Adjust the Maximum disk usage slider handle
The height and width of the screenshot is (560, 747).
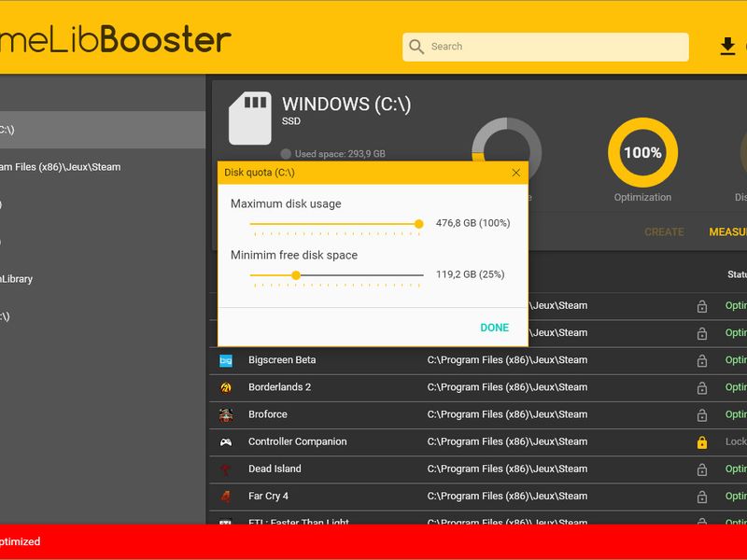(418, 224)
